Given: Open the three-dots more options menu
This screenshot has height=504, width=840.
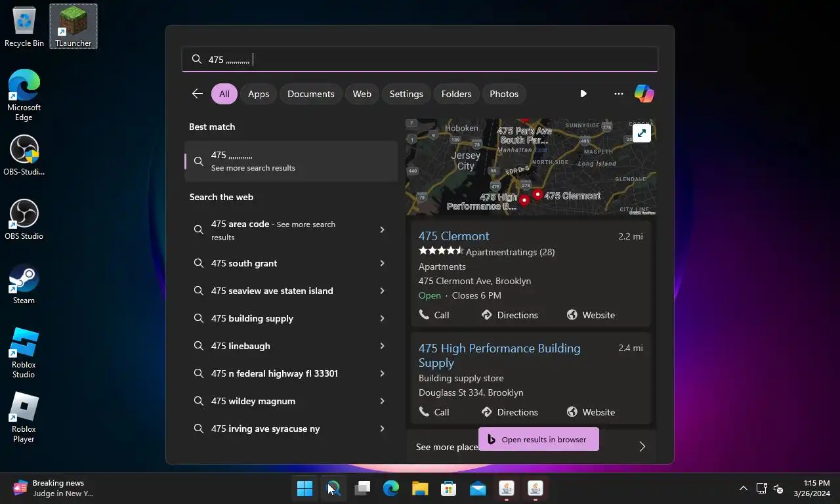Looking at the screenshot, I should pyautogui.click(x=618, y=94).
